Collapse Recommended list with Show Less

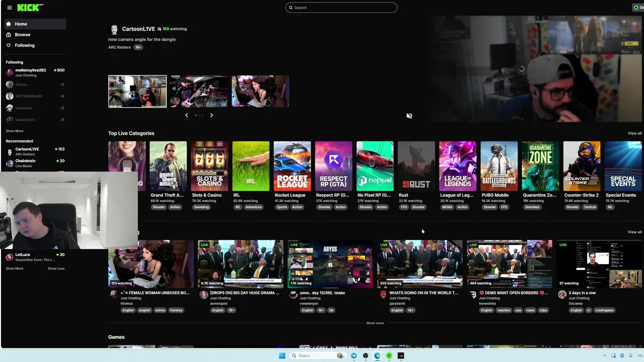click(x=56, y=268)
